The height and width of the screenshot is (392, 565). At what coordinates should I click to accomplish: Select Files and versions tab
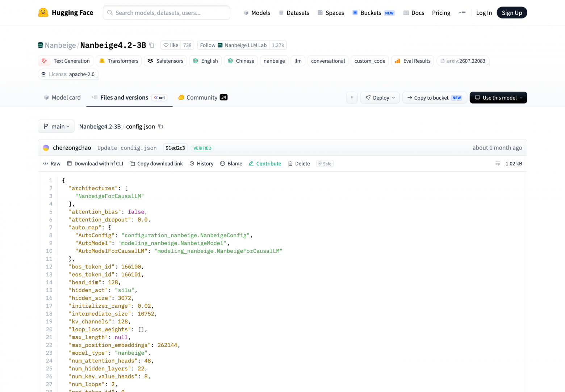click(129, 97)
